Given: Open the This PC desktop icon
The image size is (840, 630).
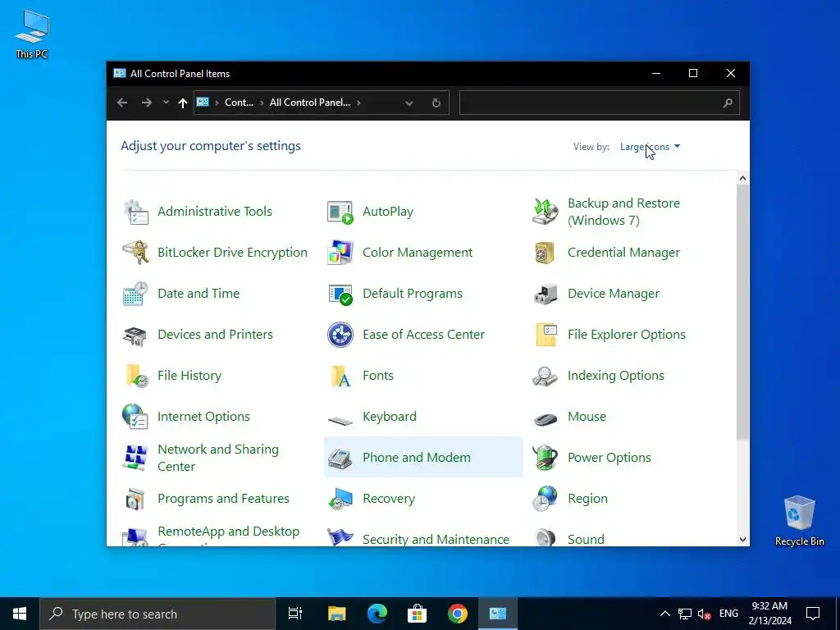Looking at the screenshot, I should (x=32, y=34).
